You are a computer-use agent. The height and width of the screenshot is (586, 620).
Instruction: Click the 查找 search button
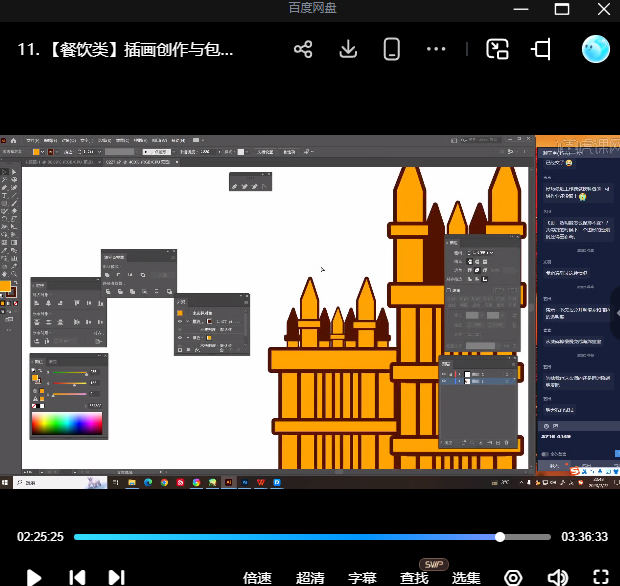point(414,577)
